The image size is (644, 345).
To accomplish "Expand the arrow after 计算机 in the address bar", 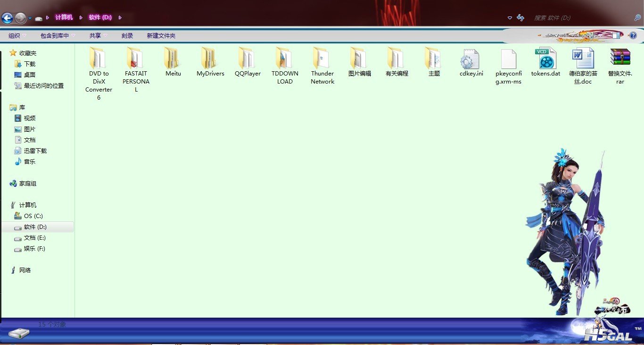I will [x=81, y=17].
